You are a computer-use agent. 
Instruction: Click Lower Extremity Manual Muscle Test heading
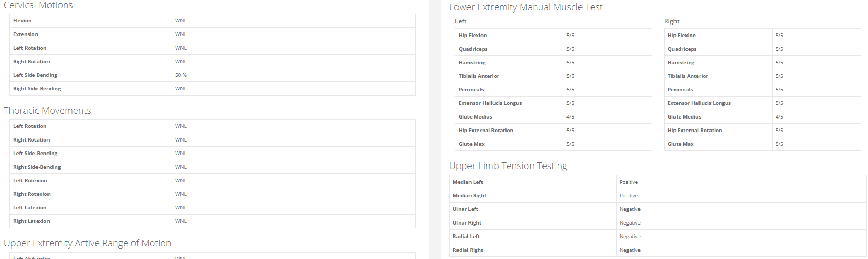(x=526, y=7)
